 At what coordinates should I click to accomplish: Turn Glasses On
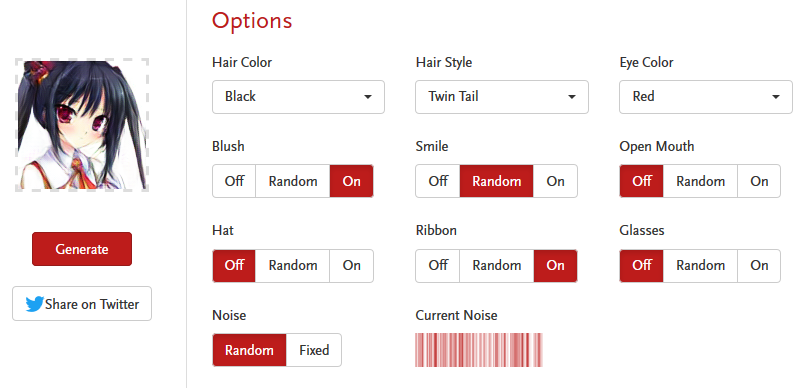click(x=759, y=265)
